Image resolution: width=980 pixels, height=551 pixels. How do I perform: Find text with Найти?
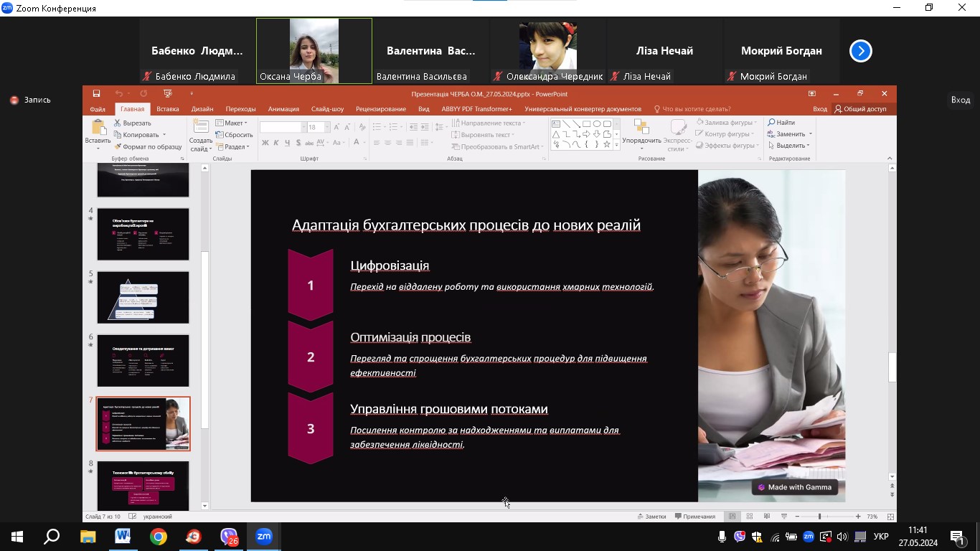coord(781,123)
